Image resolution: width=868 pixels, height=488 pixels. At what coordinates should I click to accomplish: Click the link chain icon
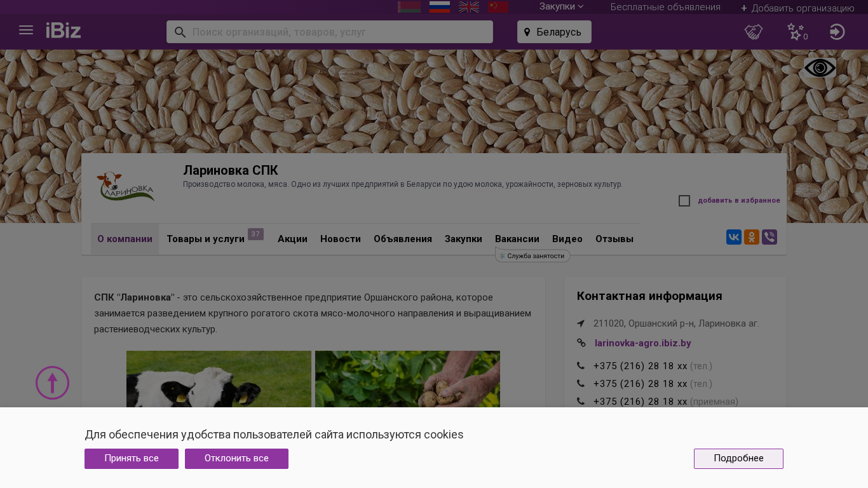[581, 343]
